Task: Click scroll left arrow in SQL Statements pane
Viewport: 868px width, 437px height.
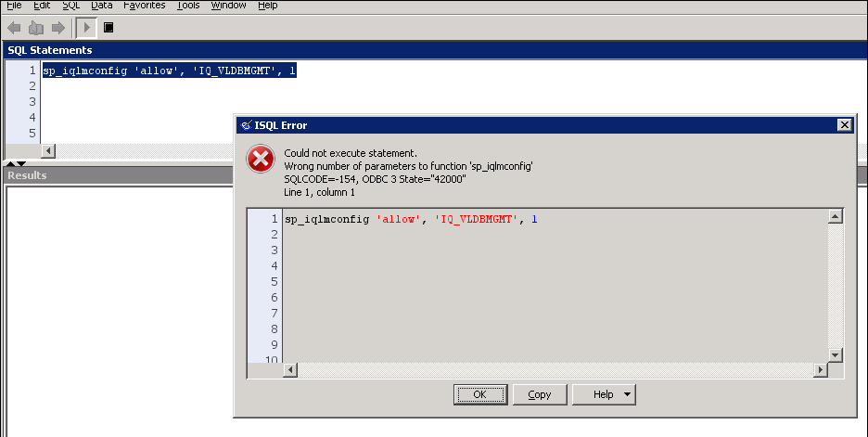Action: click(48, 150)
